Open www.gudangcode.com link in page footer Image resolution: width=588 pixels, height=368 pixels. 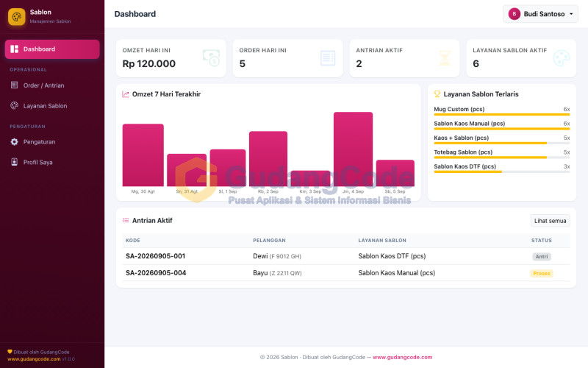pyautogui.click(x=402, y=357)
